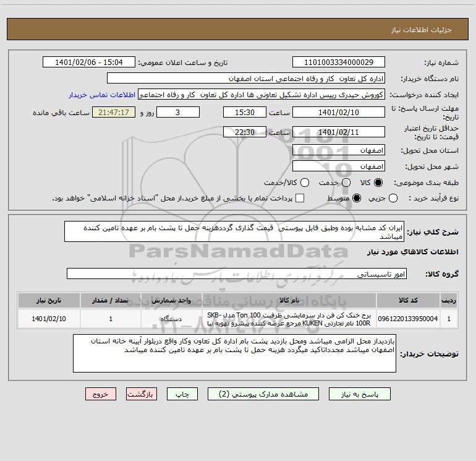Choose the جزیی purchase type radio
This screenshot has height=461, width=476.
pyautogui.click(x=393, y=198)
